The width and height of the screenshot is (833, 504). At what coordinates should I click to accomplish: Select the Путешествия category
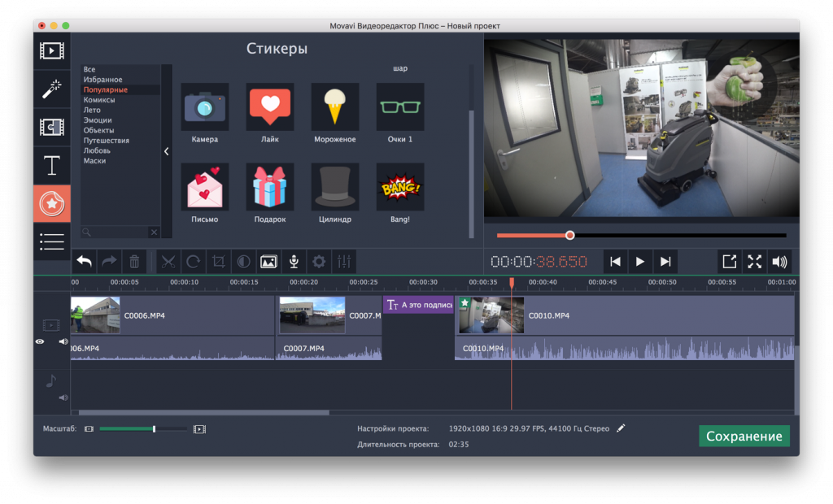point(106,140)
